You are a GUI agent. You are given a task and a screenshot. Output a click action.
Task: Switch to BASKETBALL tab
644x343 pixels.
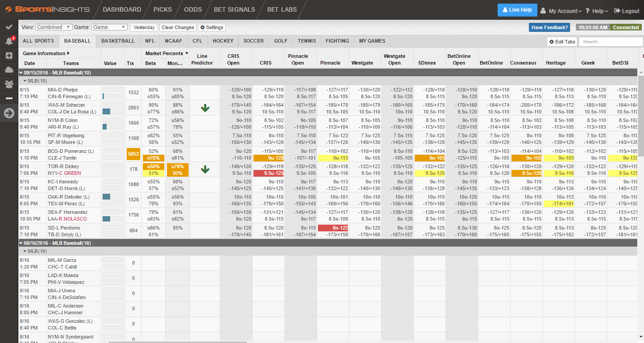point(118,41)
